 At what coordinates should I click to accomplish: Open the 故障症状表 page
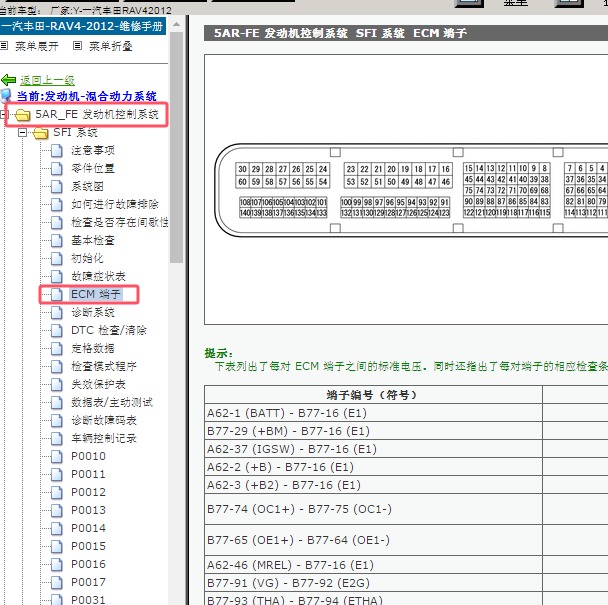[x=98, y=276]
